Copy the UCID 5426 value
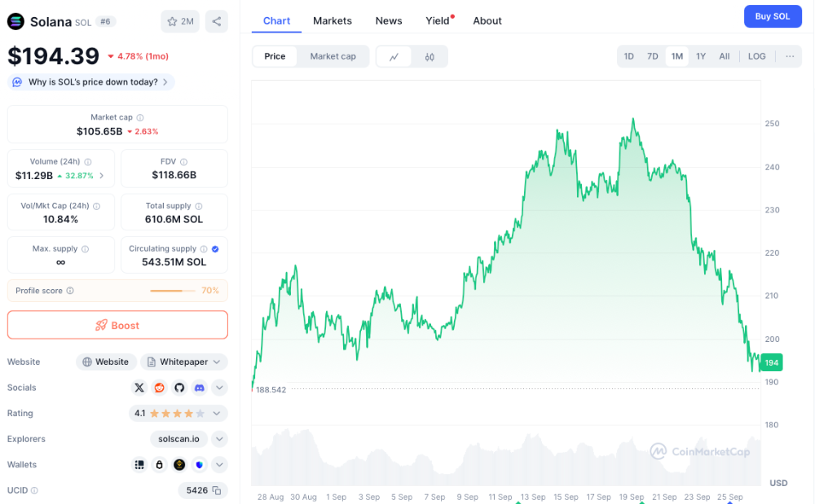Image resolution: width=815 pixels, height=504 pixels. pyautogui.click(x=217, y=490)
